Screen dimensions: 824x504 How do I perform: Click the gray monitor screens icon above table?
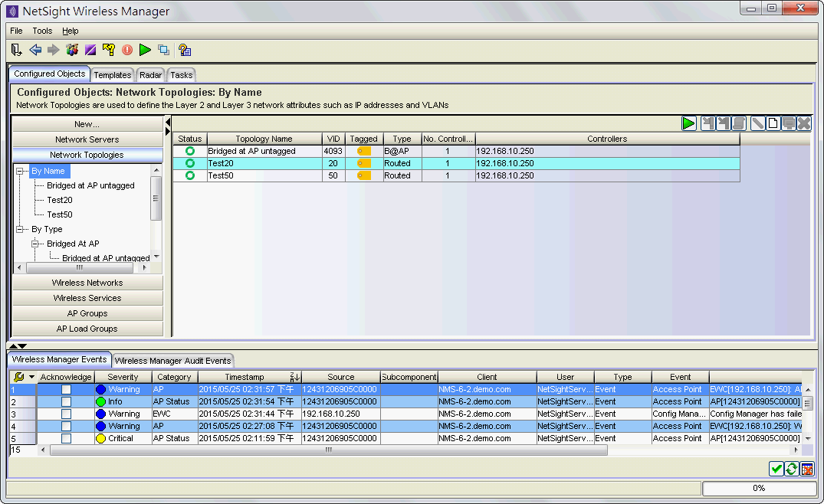tap(788, 123)
